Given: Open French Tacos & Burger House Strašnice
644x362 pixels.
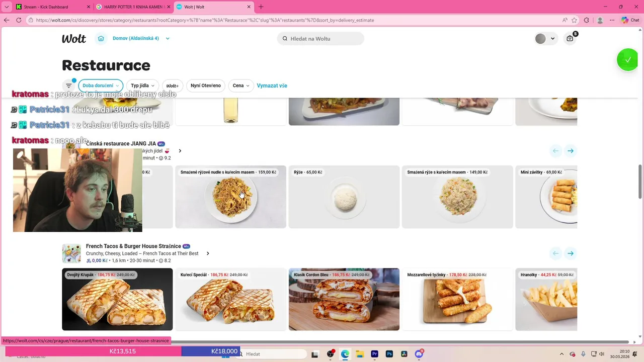Looking at the screenshot, I should coord(133,246).
